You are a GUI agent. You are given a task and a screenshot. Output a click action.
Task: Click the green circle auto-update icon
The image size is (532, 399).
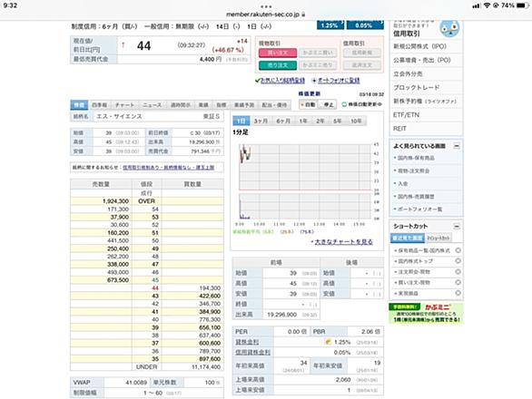click(344, 104)
